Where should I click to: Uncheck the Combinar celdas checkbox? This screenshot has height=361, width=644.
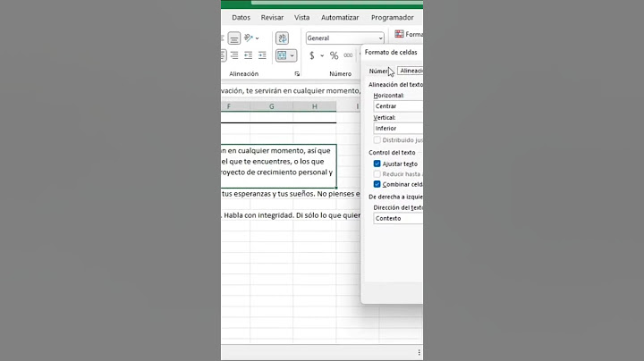coord(377,184)
